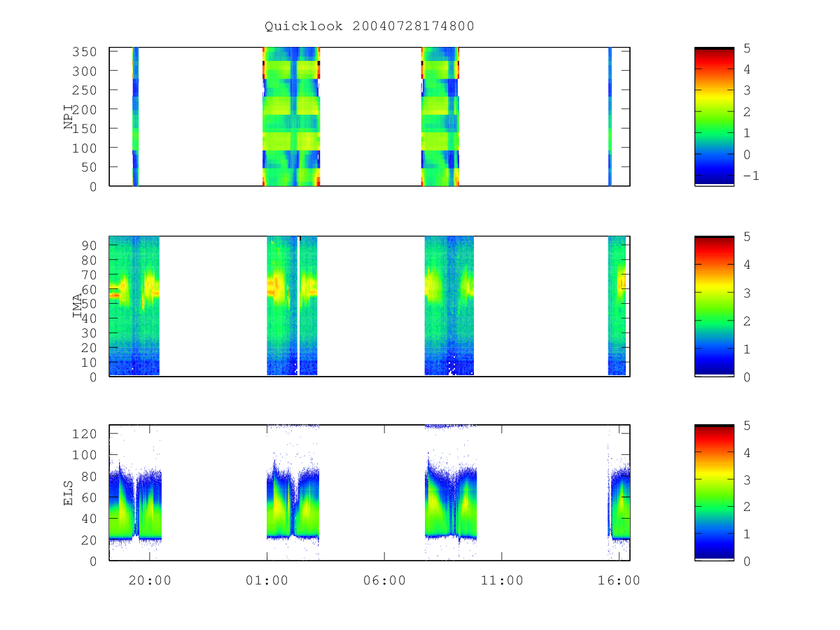The image size is (840, 630).
Task: Select the ELS y-axis label
Action: click(69, 493)
